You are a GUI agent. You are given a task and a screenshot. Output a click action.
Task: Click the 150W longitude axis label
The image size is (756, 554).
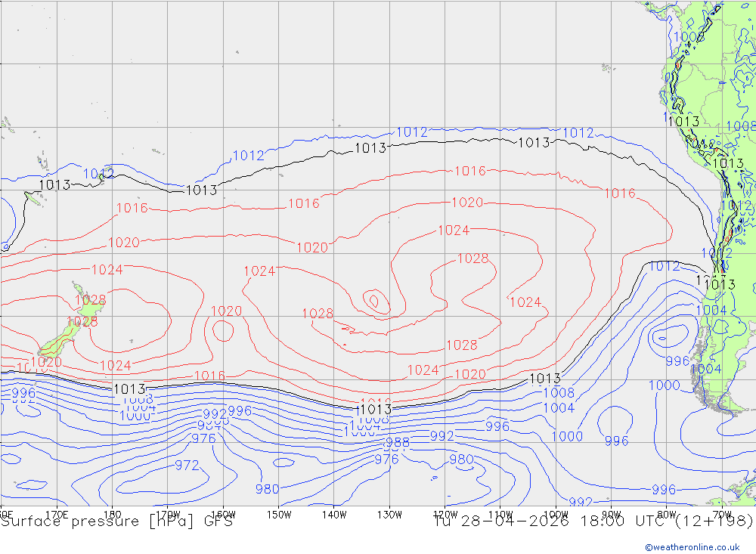[x=279, y=514]
